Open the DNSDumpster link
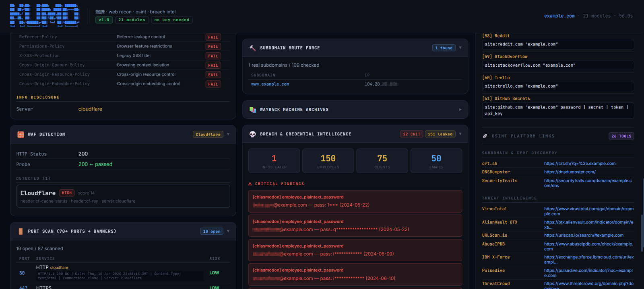 [x=570, y=172]
